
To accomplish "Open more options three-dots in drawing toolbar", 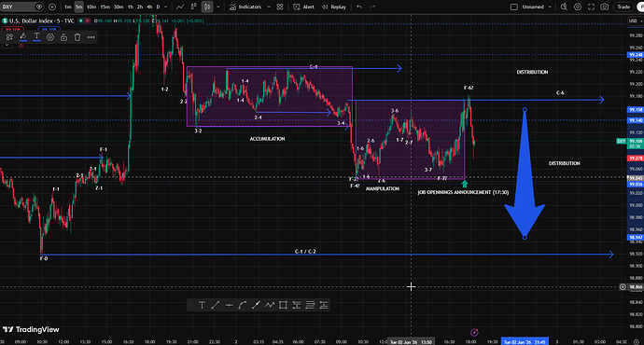I will click(91, 37).
